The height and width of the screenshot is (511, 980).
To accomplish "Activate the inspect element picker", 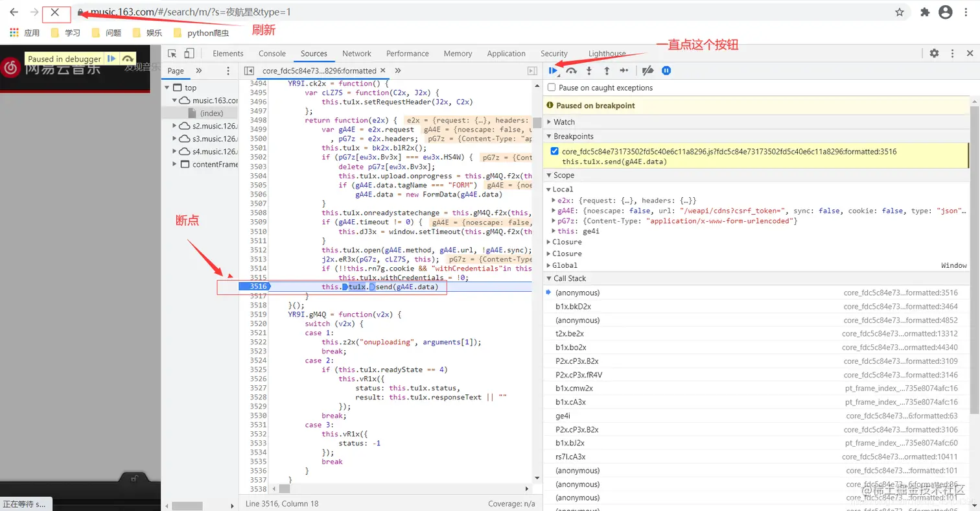I will 172,54.
